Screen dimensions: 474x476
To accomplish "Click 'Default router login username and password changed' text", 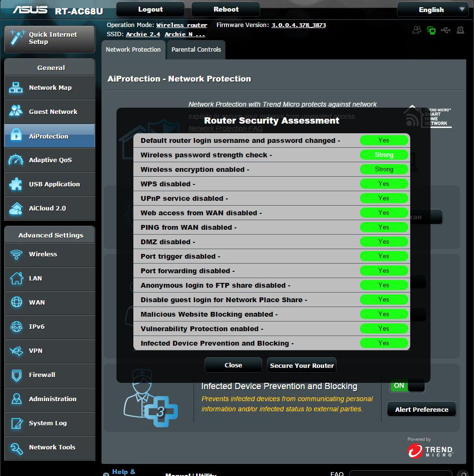I will click(238, 140).
